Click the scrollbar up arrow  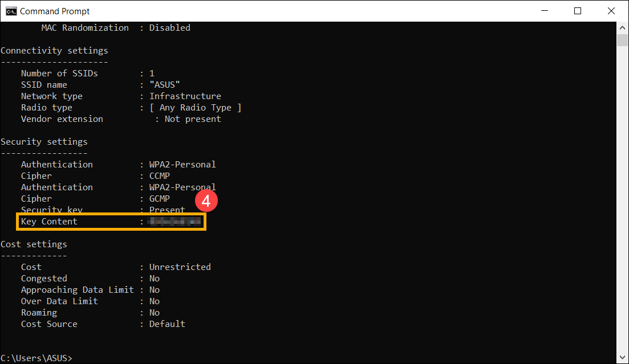click(623, 27)
